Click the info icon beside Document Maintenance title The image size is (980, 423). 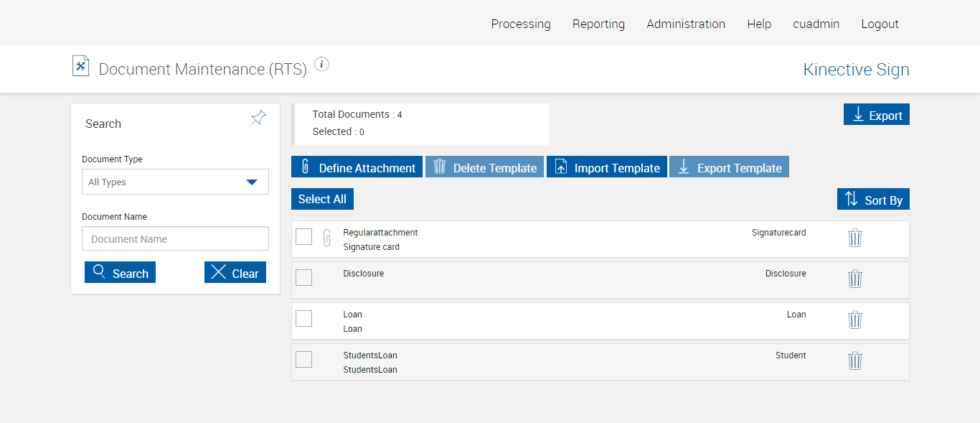322,65
